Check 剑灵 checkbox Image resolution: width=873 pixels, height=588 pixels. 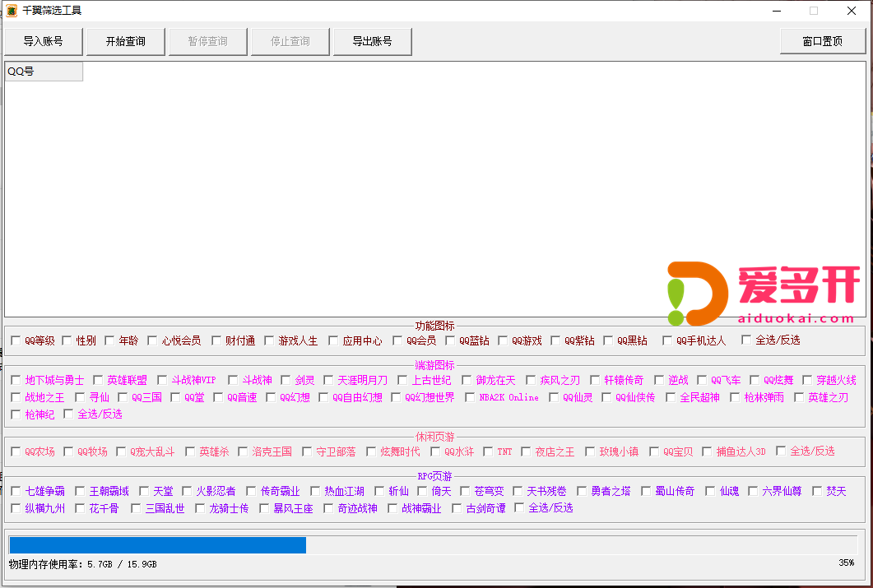286,380
